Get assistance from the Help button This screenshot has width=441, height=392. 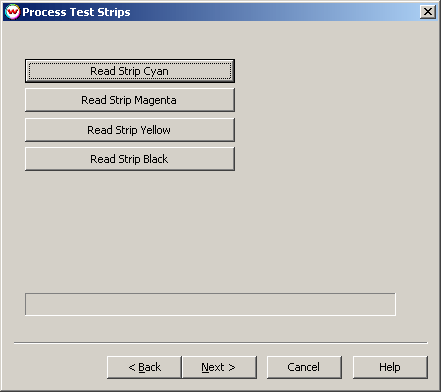click(x=390, y=367)
